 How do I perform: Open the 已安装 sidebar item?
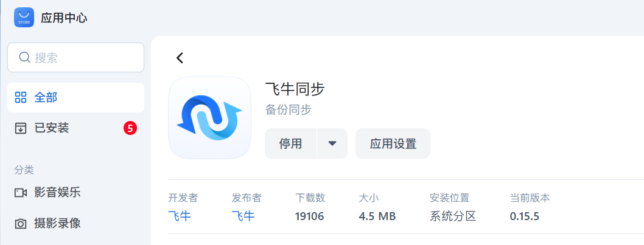coord(75,128)
